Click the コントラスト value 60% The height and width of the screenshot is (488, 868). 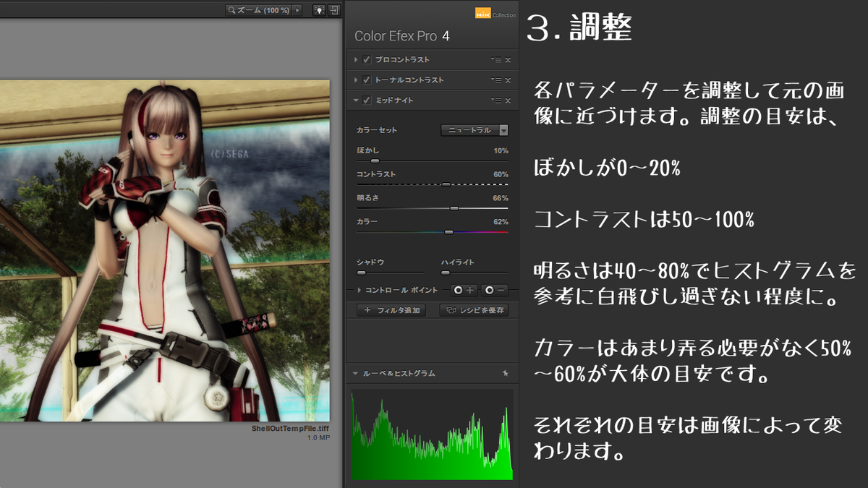(x=501, y=174)
